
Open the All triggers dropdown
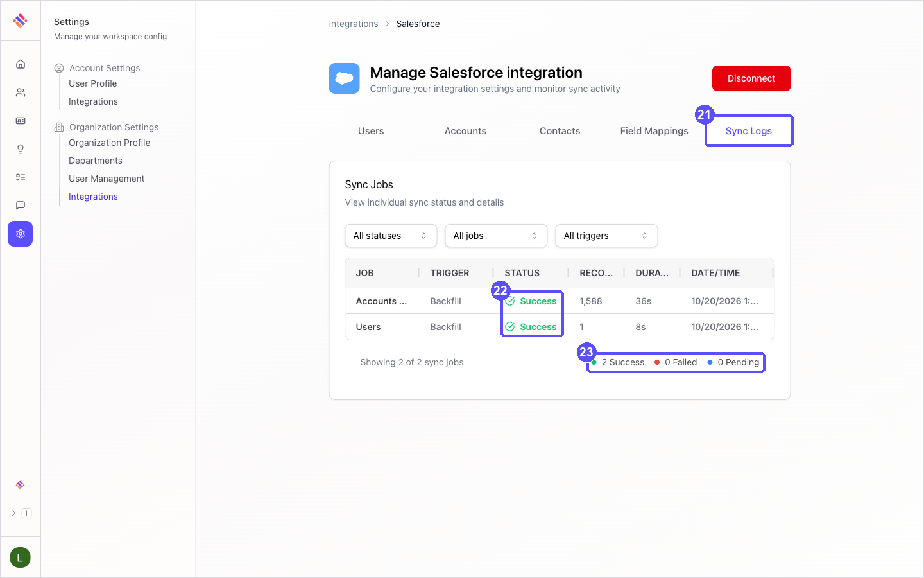pos(606,236)
